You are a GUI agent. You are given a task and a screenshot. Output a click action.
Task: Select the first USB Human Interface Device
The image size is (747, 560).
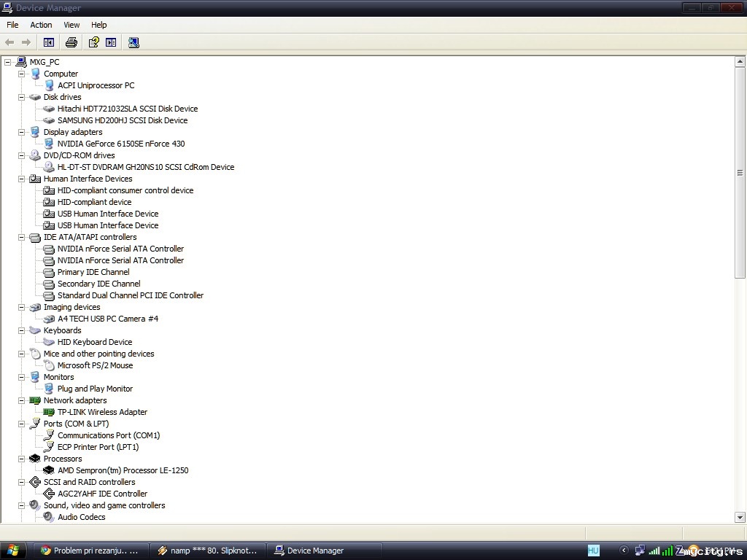pyautogui.click(x=108, y=214)
